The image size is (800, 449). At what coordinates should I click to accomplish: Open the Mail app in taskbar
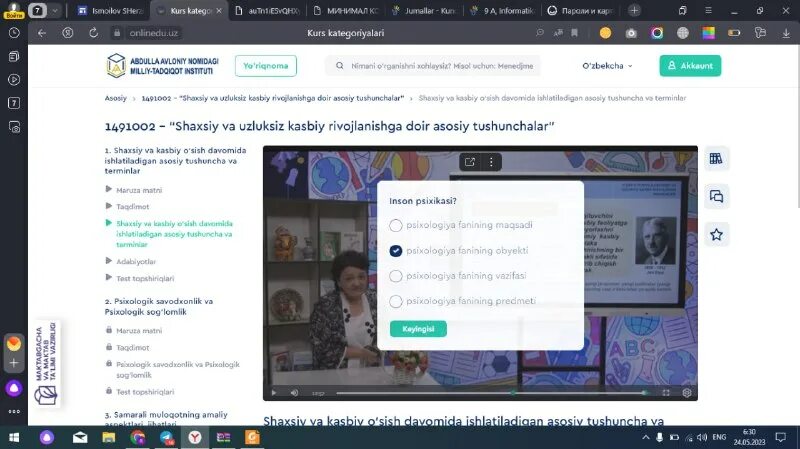tap(80, 438)
